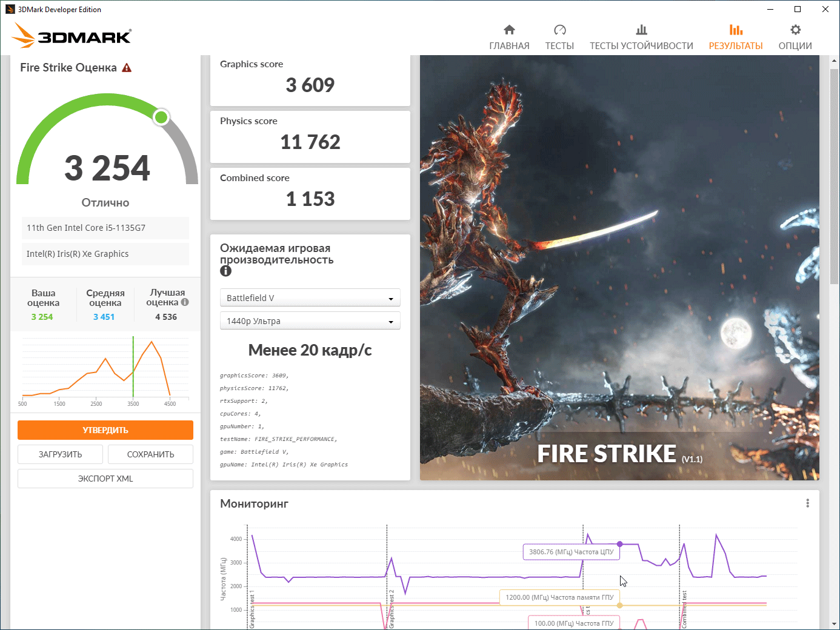The width and height of the screenshot is (840, 630).
Task: Click the green score gauge indicator knob
Action: pyautogui.click(x=161, y=117)
